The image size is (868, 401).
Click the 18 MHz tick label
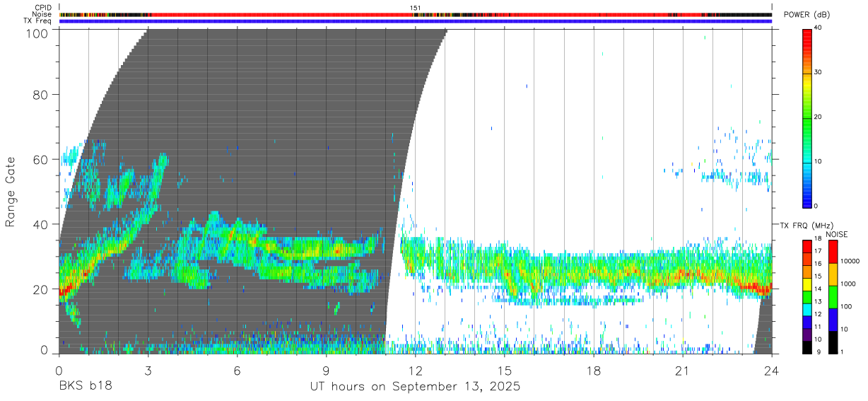(x=818, y=240)
